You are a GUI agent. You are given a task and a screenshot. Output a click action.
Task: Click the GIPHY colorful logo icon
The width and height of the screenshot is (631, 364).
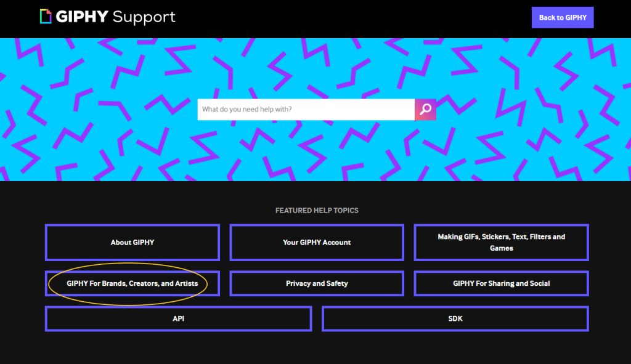tap(46, 17)
